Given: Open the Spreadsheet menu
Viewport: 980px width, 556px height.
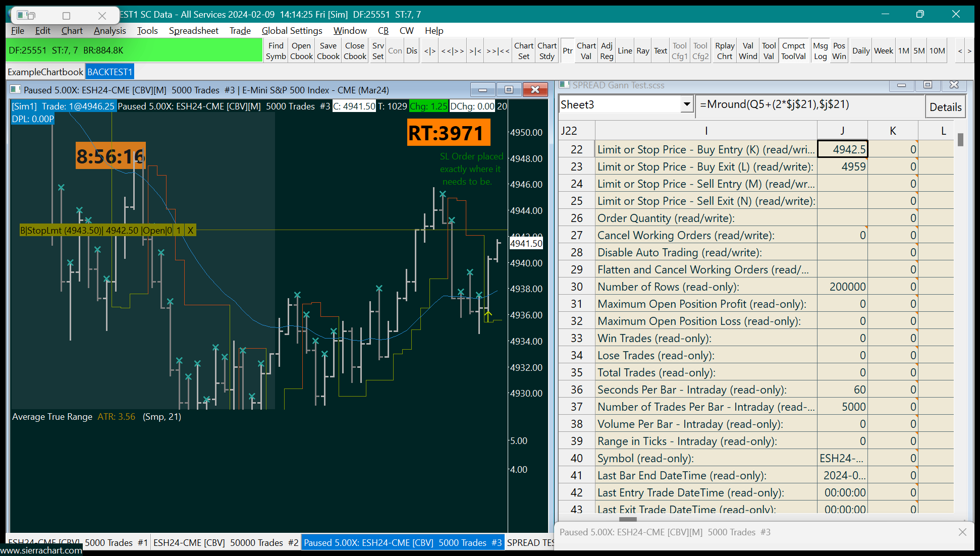Looking at the screenshot, I should [193, 31].
